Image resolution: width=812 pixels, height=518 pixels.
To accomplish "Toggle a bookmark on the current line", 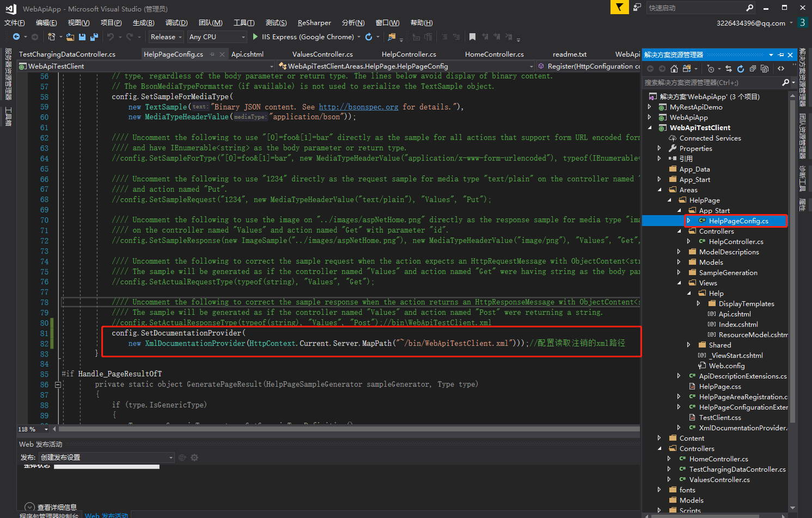I will (472, 37).
